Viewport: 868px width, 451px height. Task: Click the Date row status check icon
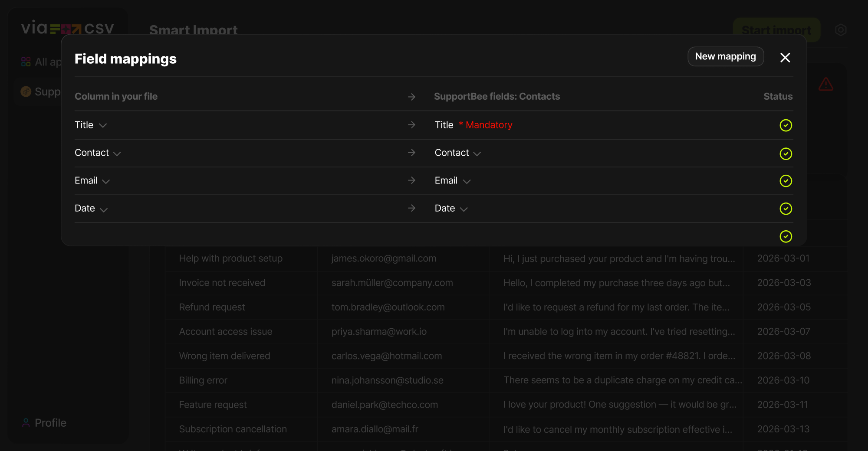click(786, 209)
